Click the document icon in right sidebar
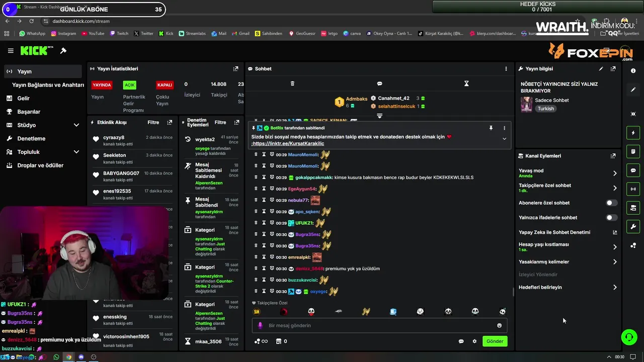 pos(633,151)
